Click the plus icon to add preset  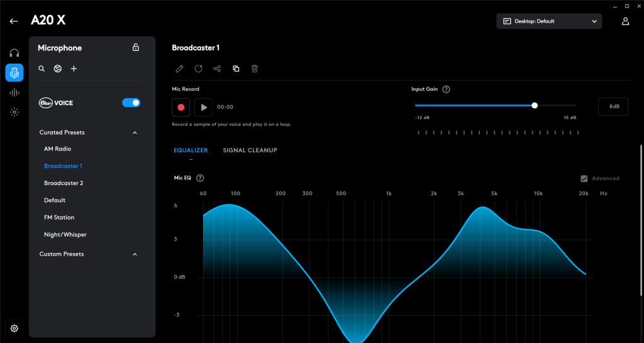click(74, 69)
